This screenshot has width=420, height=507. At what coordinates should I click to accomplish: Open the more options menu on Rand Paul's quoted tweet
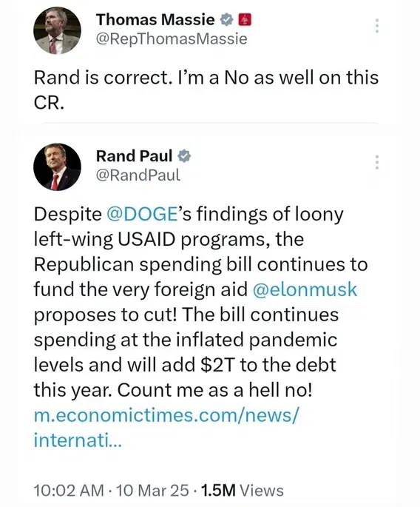coord(376,162)
